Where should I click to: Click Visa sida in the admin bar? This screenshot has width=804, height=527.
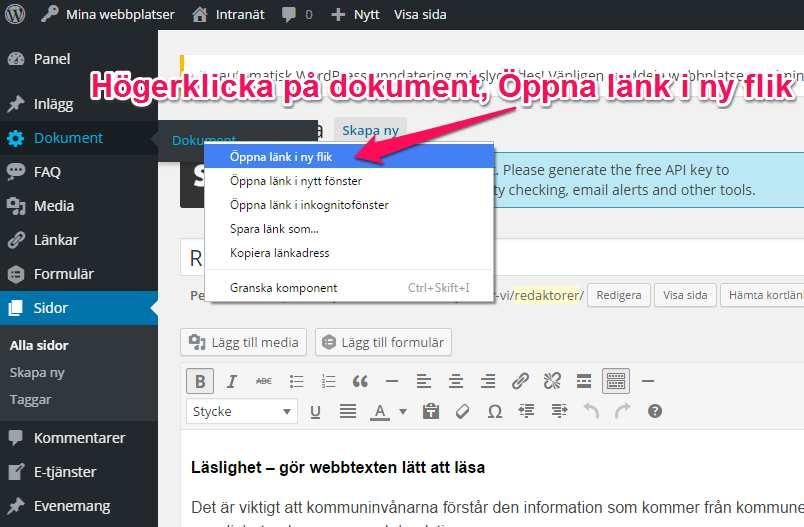(x=420, y=14)
